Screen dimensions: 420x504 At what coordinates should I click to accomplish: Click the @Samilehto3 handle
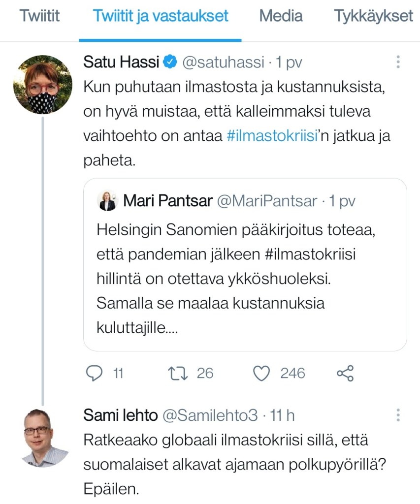[x=210, y=415]
